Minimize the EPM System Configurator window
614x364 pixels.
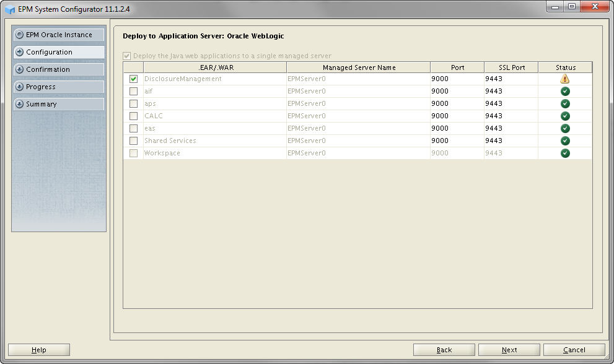[555, 6]
